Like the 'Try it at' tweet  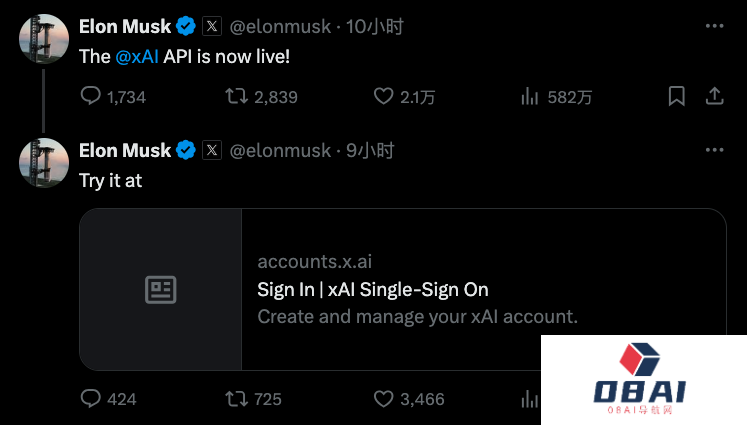[383, 398]
